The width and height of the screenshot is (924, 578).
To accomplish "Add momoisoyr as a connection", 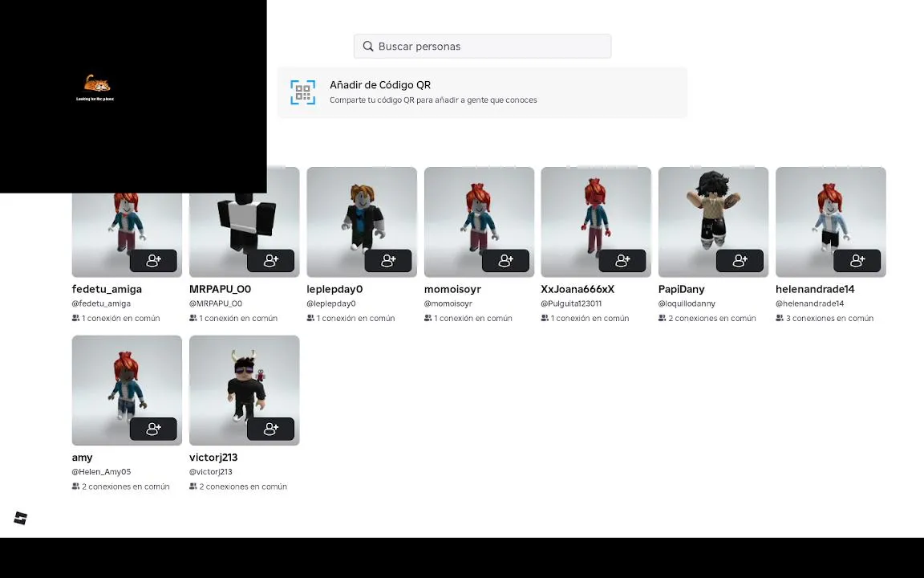I will 505,261.
